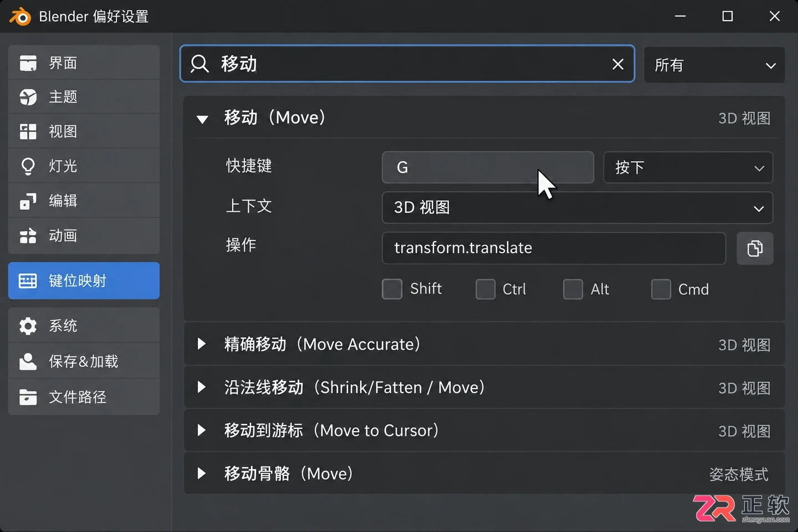Click the 姿态模式 label on 移动骨骼 row
The width and height of the screenshot is (798, 532).
pyautogui.click(x=739, y=474)
